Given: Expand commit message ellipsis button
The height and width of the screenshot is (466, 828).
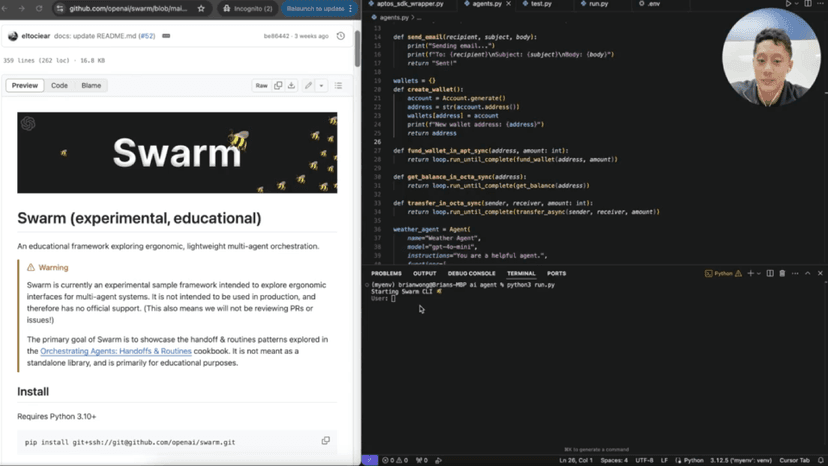Looking at the screenshot, I should (x=166, y=36).
